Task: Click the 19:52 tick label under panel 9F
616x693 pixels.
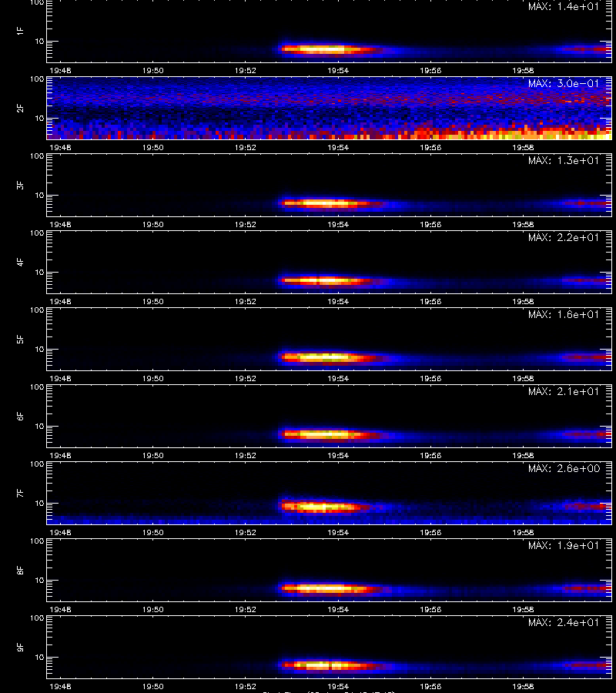Action: click(x=246, y=687)
